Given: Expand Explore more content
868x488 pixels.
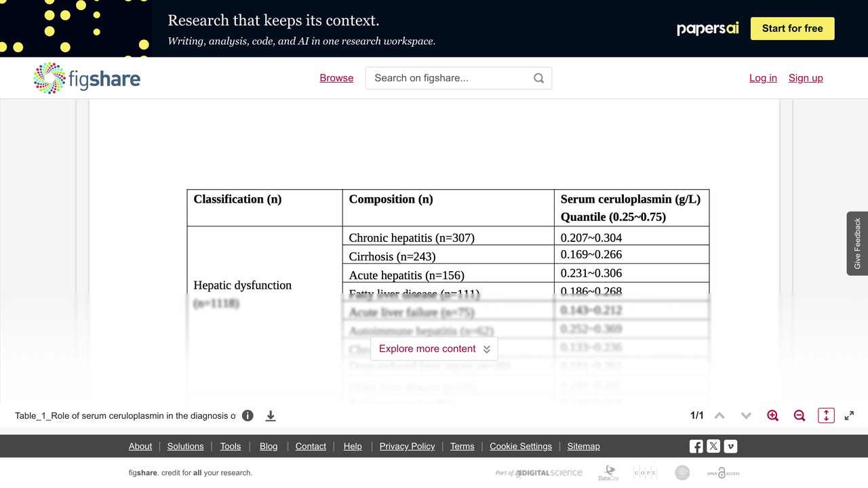Looking at the screenshot, I should (434, 349).
